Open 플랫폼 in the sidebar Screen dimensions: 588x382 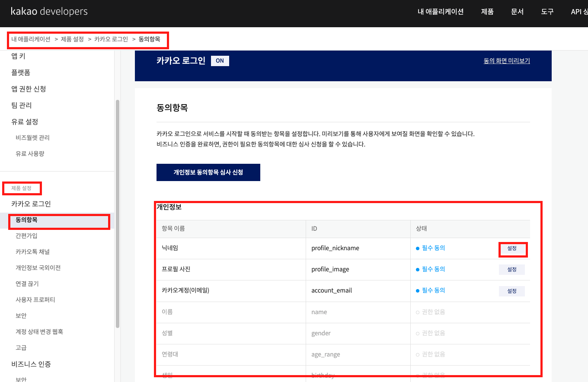tap(21, 72)
